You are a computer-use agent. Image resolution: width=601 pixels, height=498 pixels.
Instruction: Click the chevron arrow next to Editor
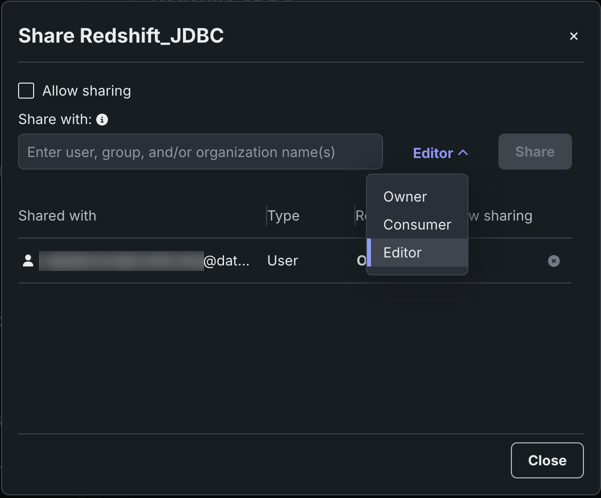[x=463, y=153]
